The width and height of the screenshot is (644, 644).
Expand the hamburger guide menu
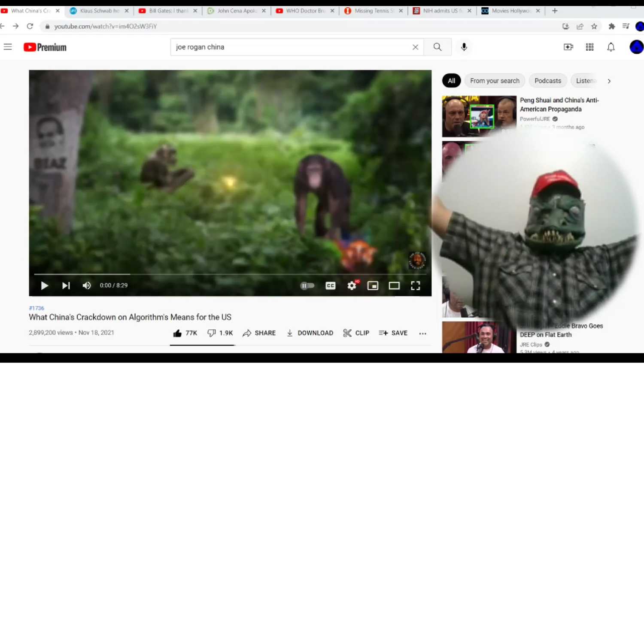[x=8, y=47]
